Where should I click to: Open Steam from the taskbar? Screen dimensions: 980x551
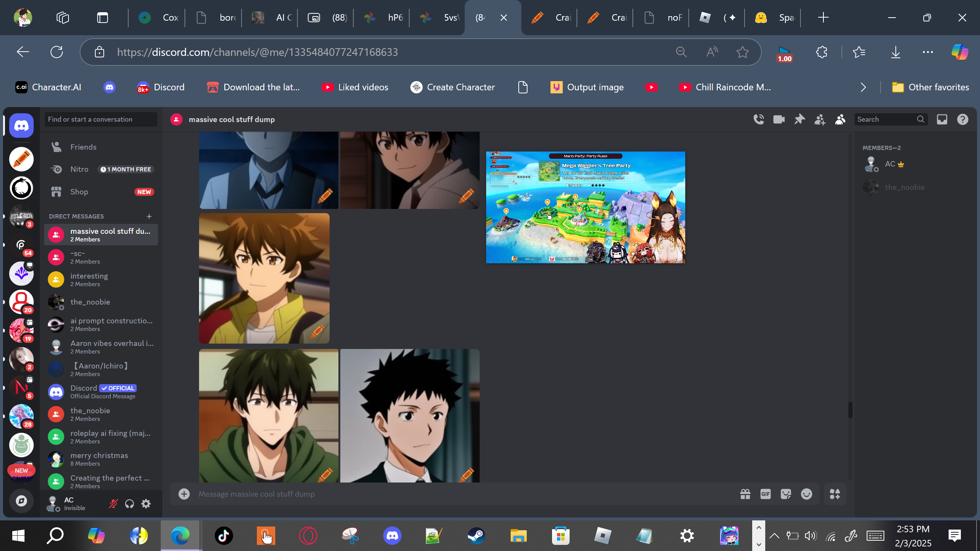(476, 536)
